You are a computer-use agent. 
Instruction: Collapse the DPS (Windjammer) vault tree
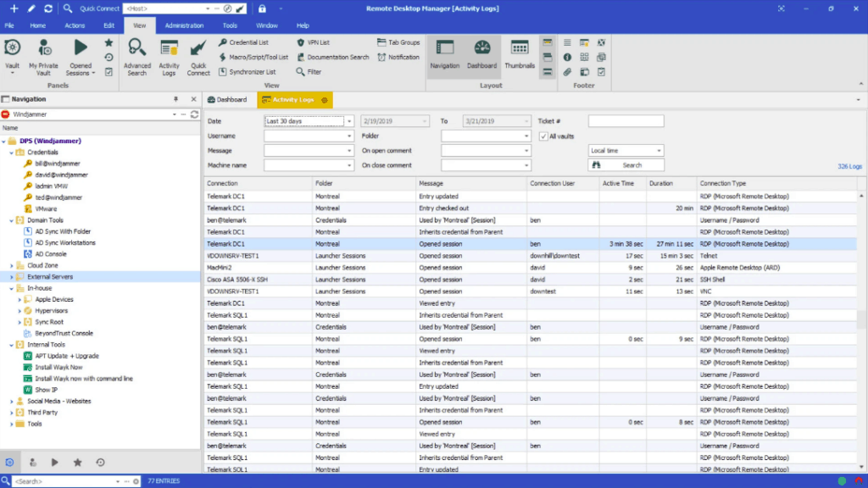point(6,141)
